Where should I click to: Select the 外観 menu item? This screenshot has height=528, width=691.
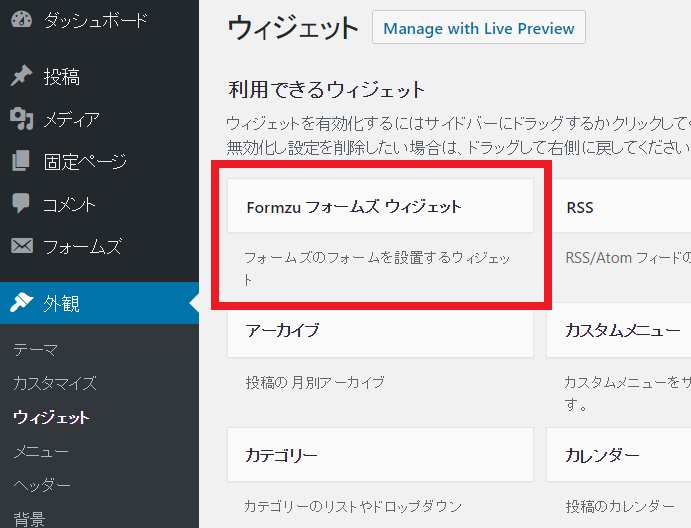(x=100, y=303)
